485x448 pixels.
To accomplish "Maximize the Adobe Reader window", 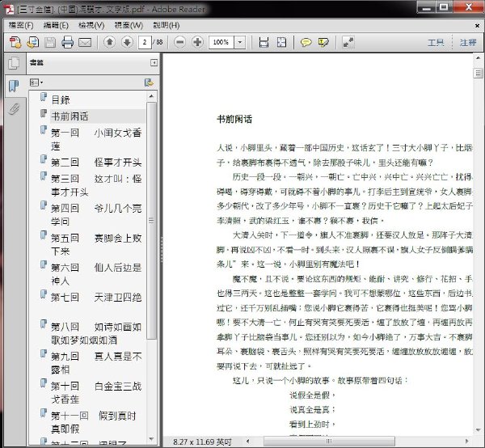I will pos(444,7).
